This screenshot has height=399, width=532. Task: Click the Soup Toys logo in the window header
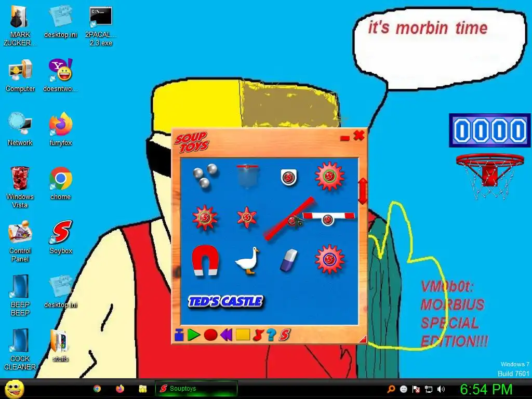192,142
